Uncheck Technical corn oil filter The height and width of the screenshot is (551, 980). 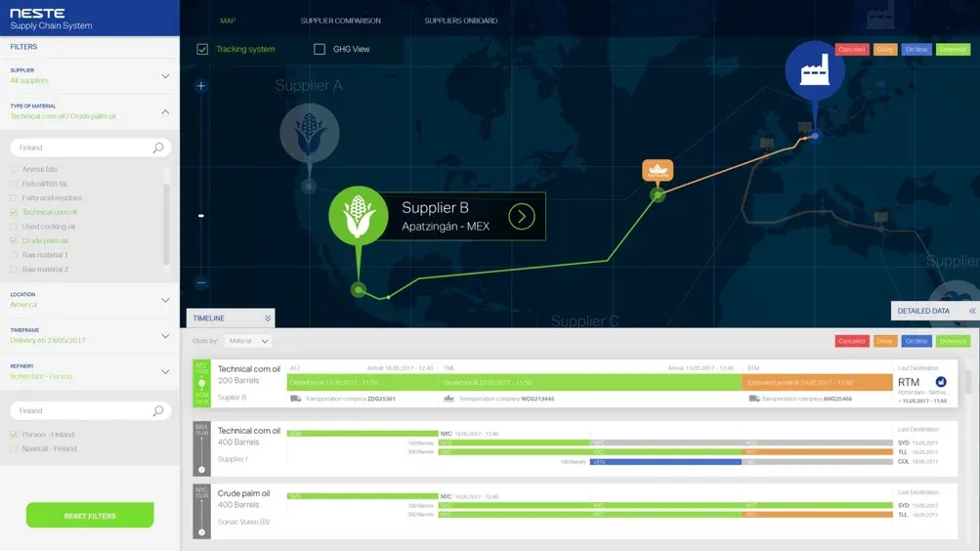tap(14, 212)
